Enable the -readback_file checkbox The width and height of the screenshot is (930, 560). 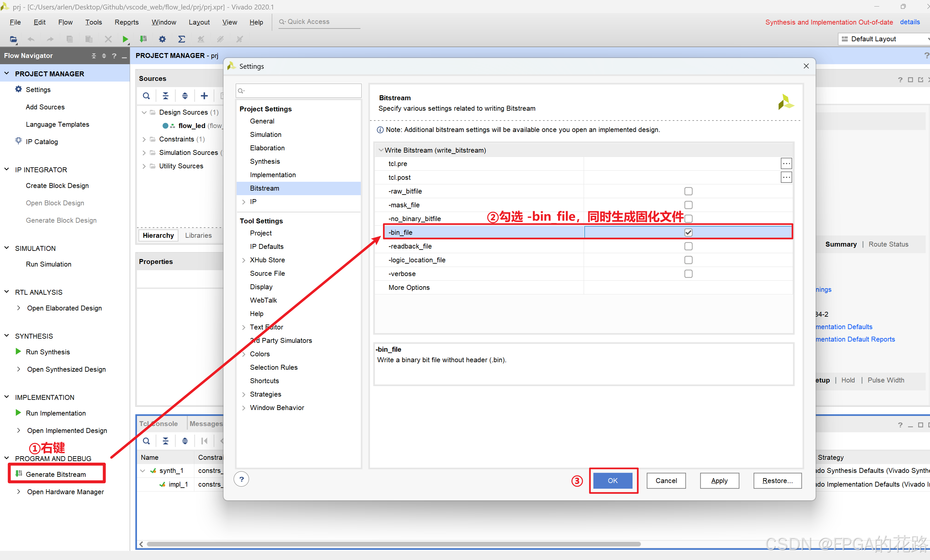pyautogui.click(x=688, y=246)
